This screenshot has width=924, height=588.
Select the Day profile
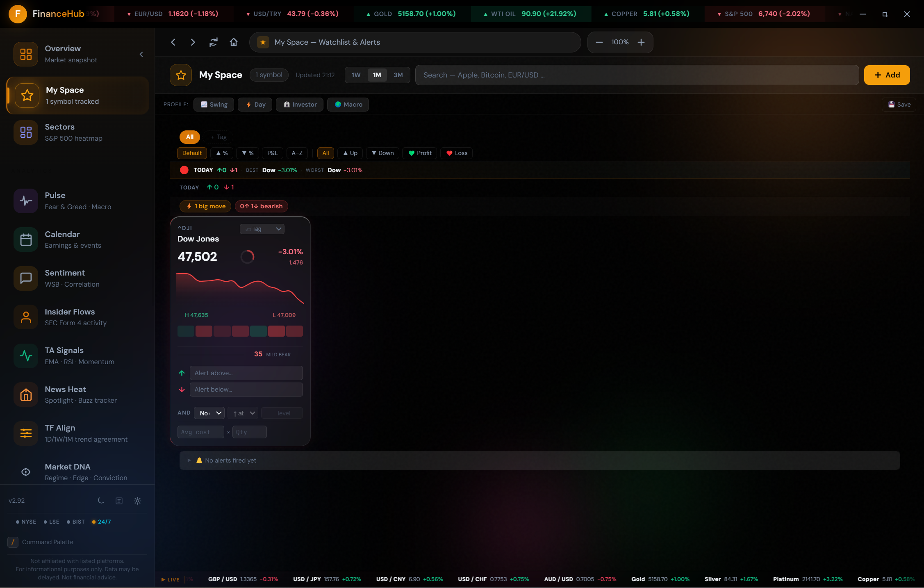click(256, 105)
